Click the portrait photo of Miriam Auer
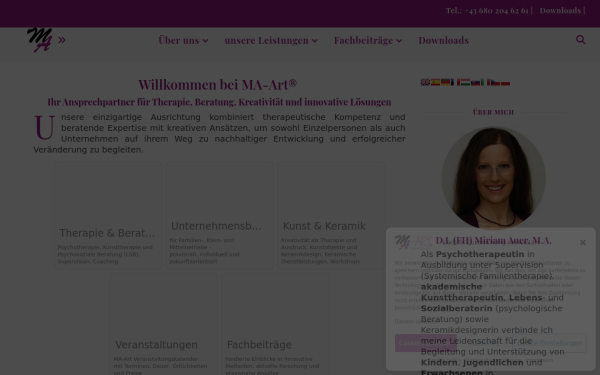The width and height of the screenshot is (600, 375). click(x=494, y=178)
